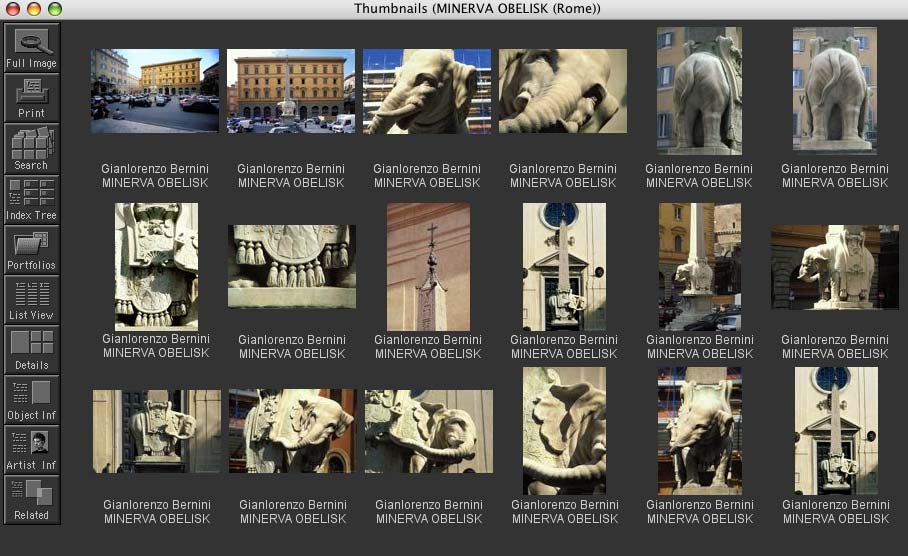Select the vertical elephant ear close-up thumbnail
The image size is (908, 556).
(x=565, y=431)
